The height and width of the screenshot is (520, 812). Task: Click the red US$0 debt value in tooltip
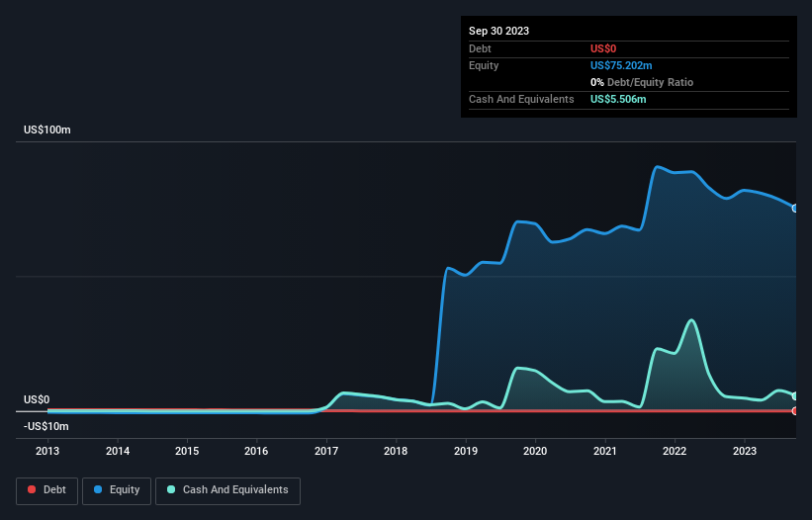(603, 48)
